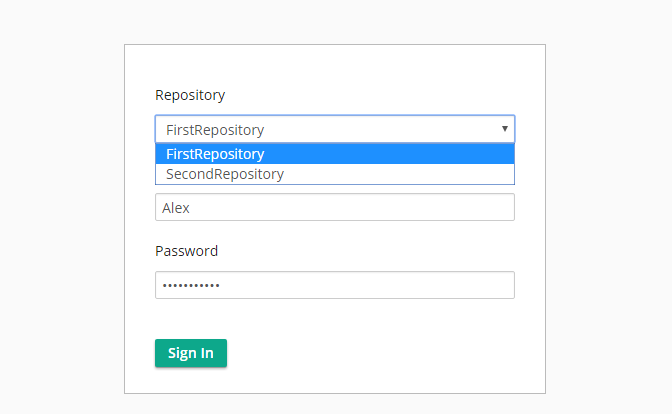Image resolution: width=672 pixels, height=414 pixels.
Task: Click empty area right of Sign In button
Action: coord(364,353)
